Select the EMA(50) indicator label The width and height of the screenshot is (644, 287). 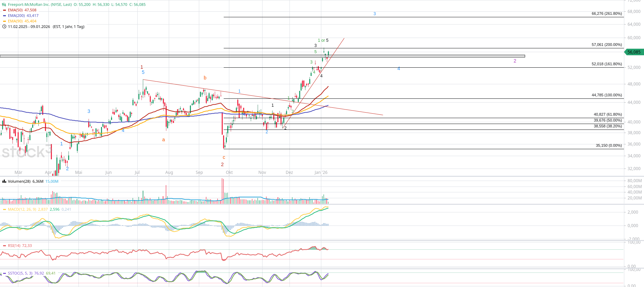16,10
